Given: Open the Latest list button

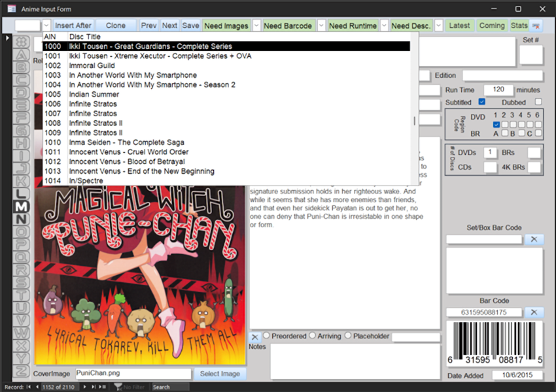Looking at the screenshot, I should coord(459,26).
